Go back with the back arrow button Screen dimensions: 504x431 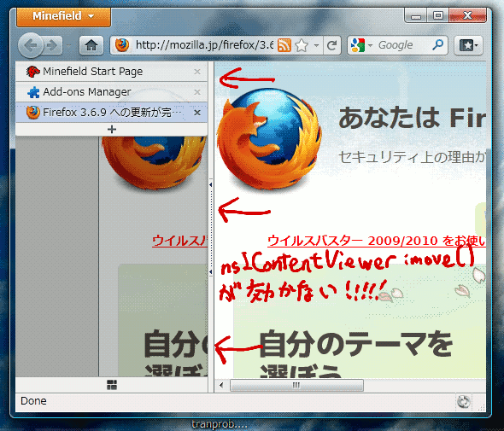pos(31,45)
